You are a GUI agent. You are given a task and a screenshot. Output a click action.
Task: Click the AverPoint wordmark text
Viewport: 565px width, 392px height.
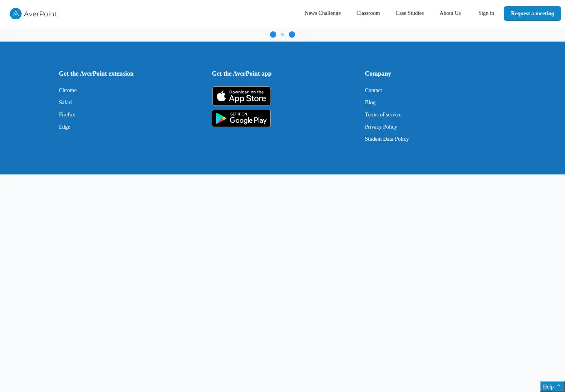click(40, 14)
